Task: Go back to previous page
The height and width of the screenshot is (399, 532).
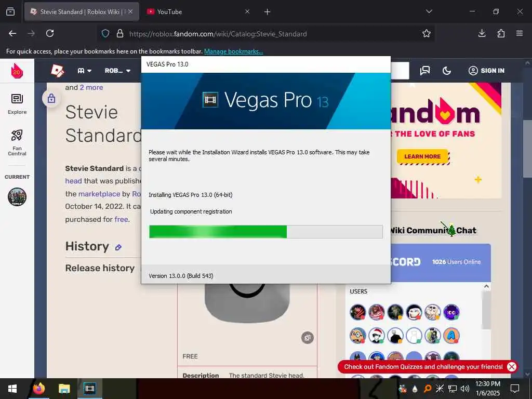Action: pos(12,33)
